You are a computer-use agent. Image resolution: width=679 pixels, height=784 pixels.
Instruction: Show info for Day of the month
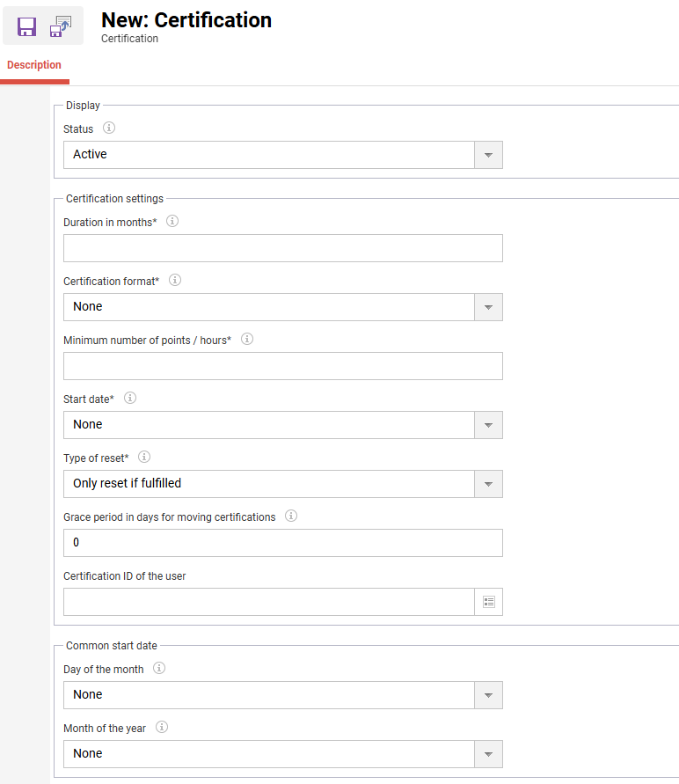[x=159, y=668]
